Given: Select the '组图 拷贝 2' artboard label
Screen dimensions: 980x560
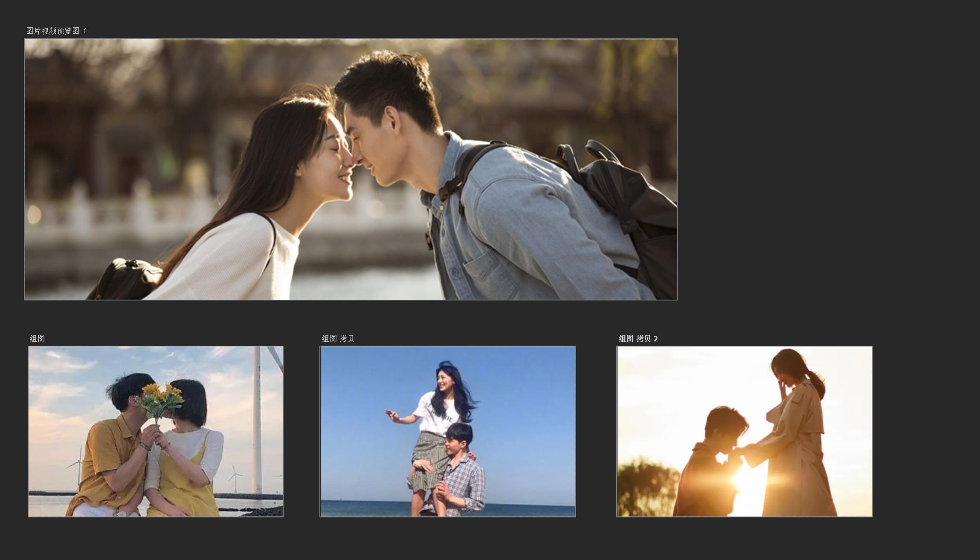Looking at the screenshot, I should (x=638, y=338).
